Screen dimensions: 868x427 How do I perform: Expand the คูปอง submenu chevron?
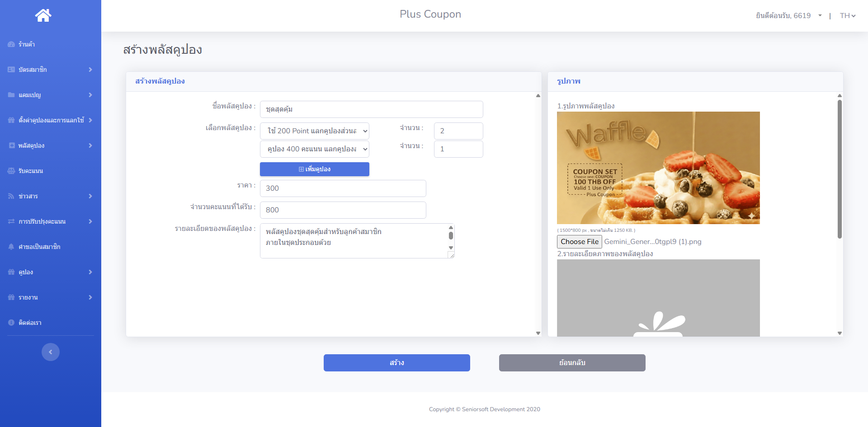(90, 272)
